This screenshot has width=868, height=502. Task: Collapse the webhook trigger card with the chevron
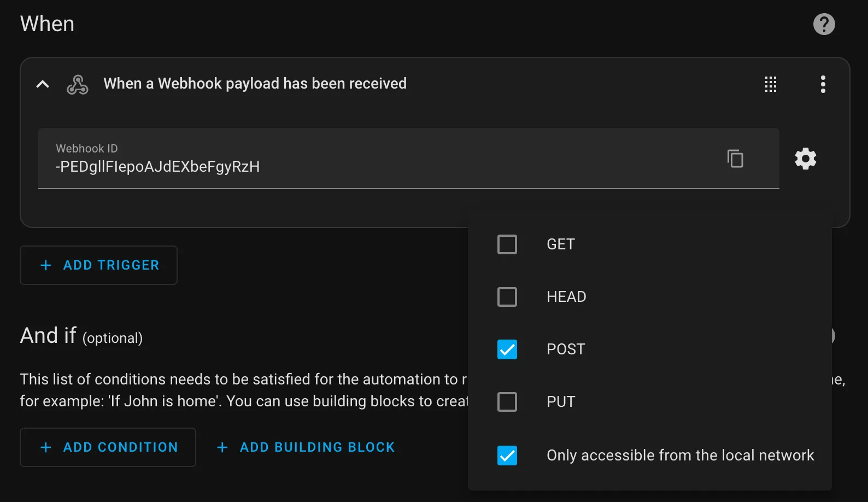(42, 84)
